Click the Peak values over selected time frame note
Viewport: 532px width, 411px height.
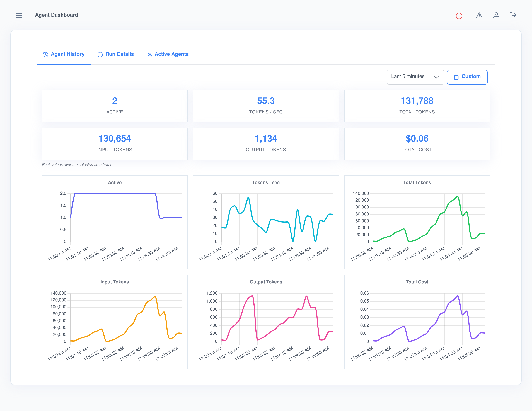click(x=77, y=165)
